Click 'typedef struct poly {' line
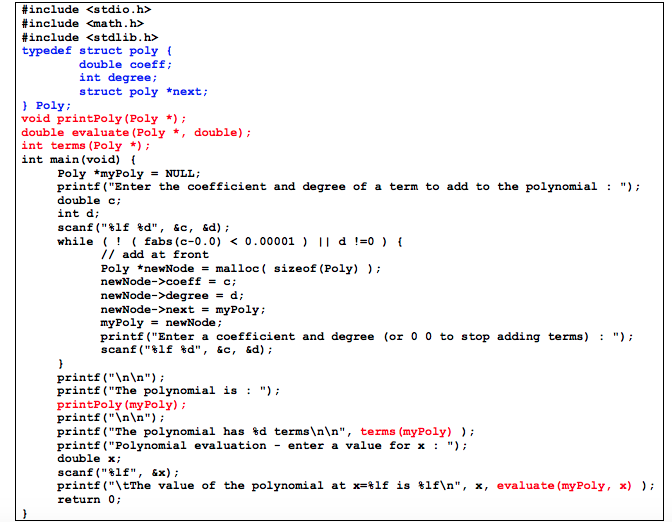Screen dimensions: 672x522 pyautogui.click(x=97, y=51)
